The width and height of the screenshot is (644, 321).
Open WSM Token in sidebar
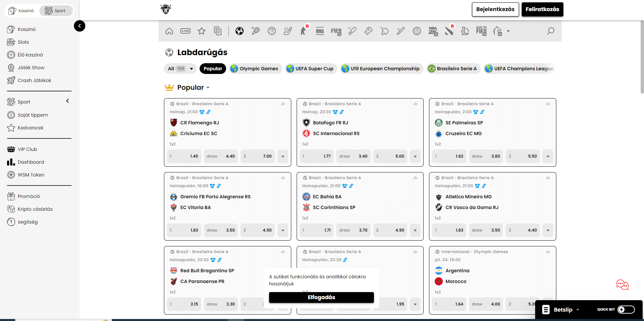[31, 175]
